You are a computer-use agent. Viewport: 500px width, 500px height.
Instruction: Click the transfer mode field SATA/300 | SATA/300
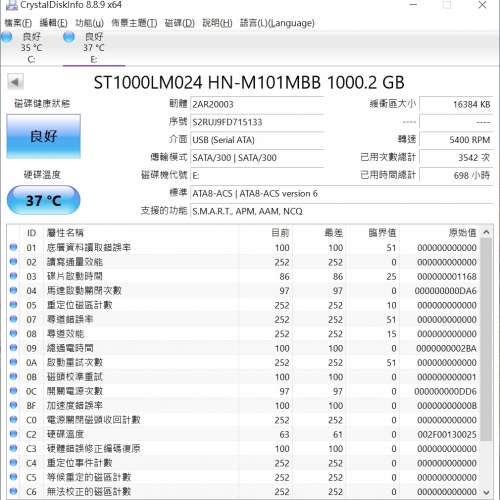tap(257, 157)
